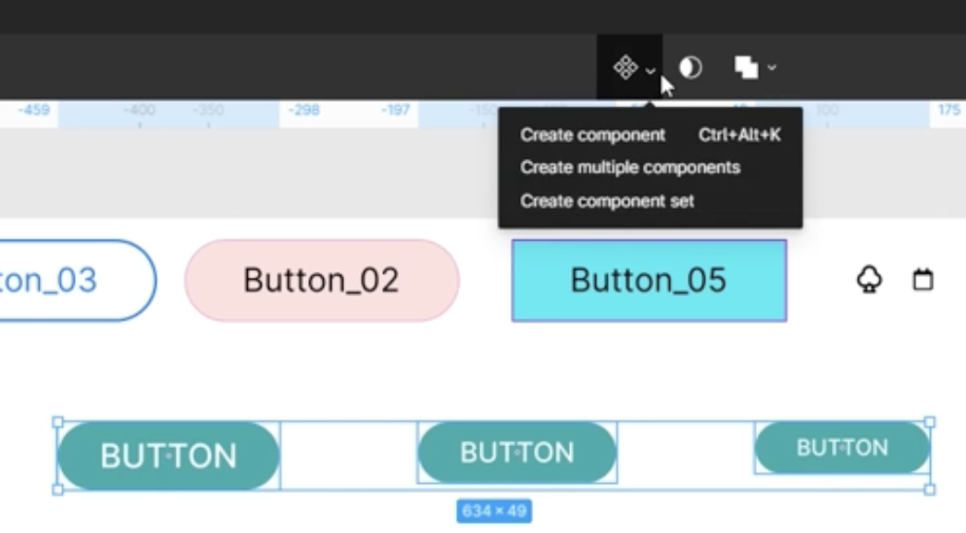Click the mask half-circle icon
Image resolution: width=966 pixels, height=533 pixels.
click(690, 67)
